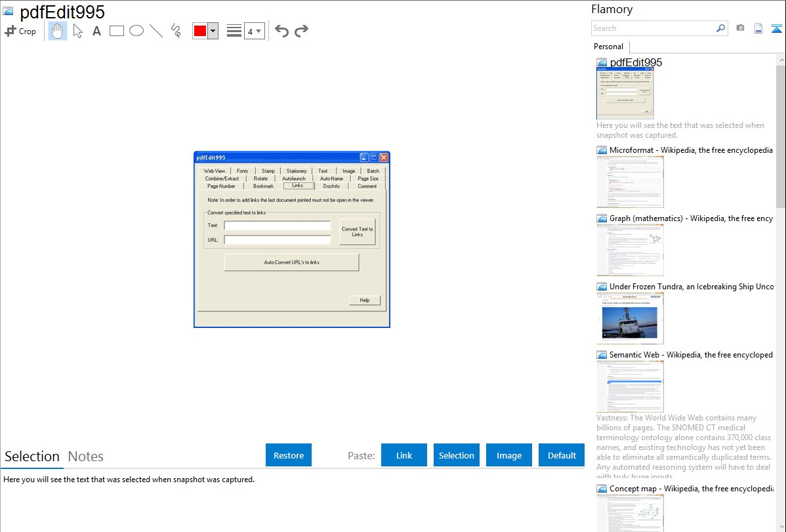Redo the last undone edit
Viewport: 786px width, 532px height.
[302, 31]
